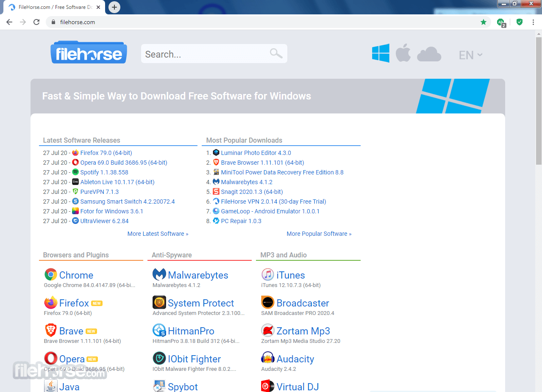Screen dimensions: 542x392
Task: Click the Brave lion icon
Action: 50,331
